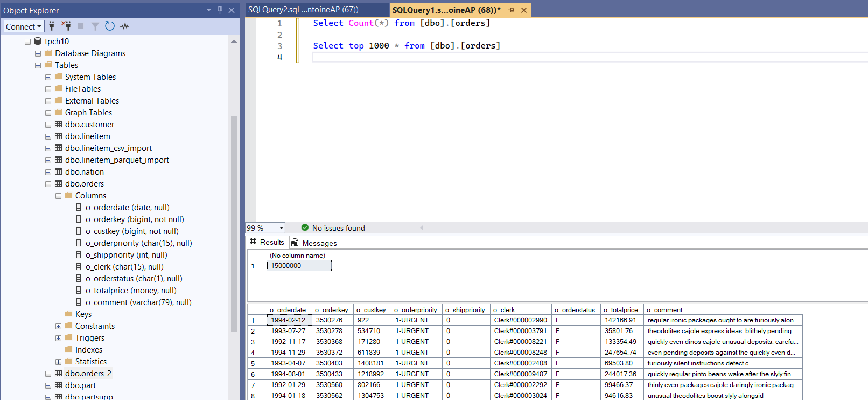The height and width of the screenshot is (400, 868).
Task: Select dbo.lineitem_parquet_import table
Action: click(x=117, y=160)
